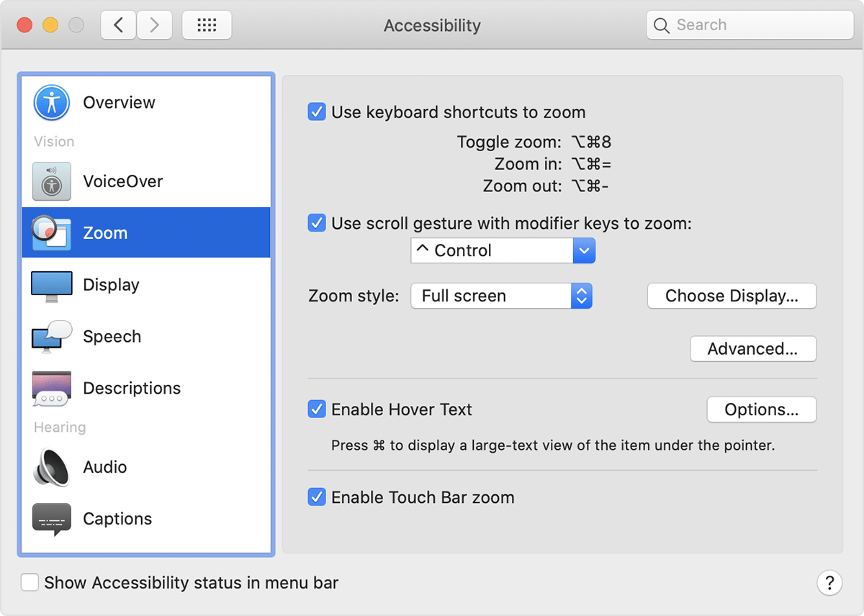Select the Overview accessibility icon

pyautogui.click(x=51, y=103)
